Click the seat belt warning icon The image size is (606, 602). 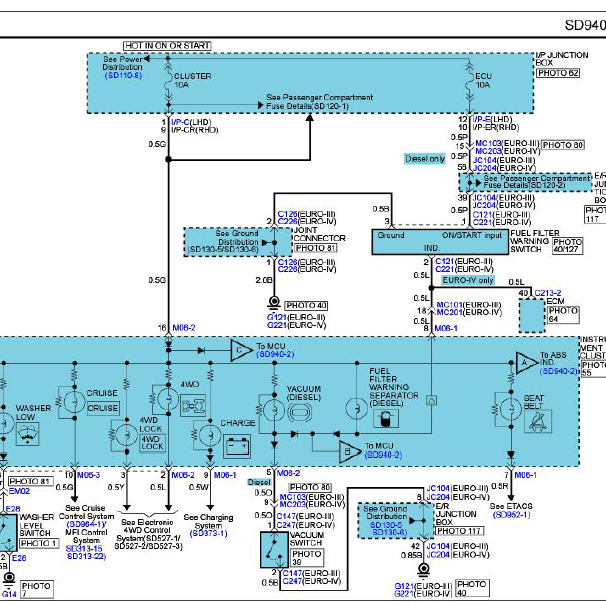click(538, 422)
